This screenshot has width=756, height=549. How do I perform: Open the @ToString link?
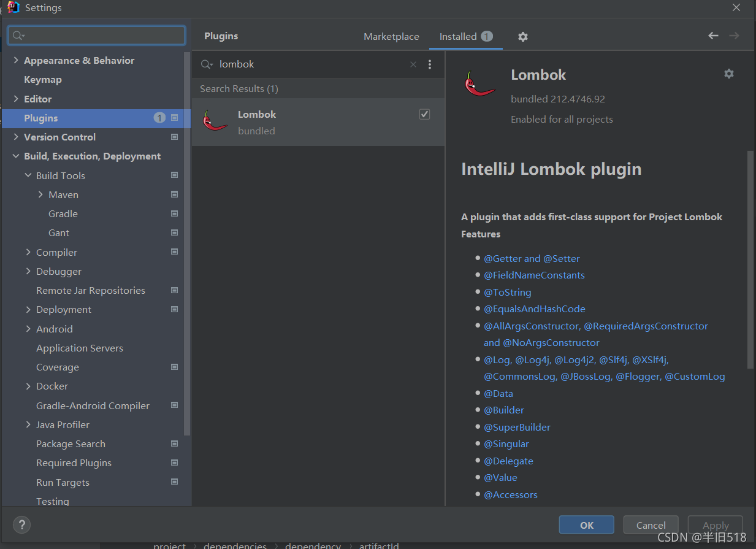click(x=508, y=292)
